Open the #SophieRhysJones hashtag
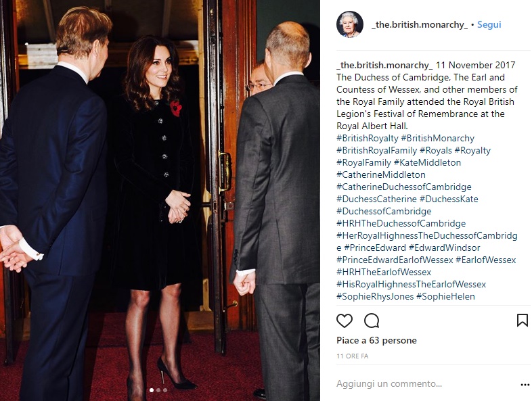Image resolution: width=532 pixels, height=401 pixels. click(x=375, y=297)
